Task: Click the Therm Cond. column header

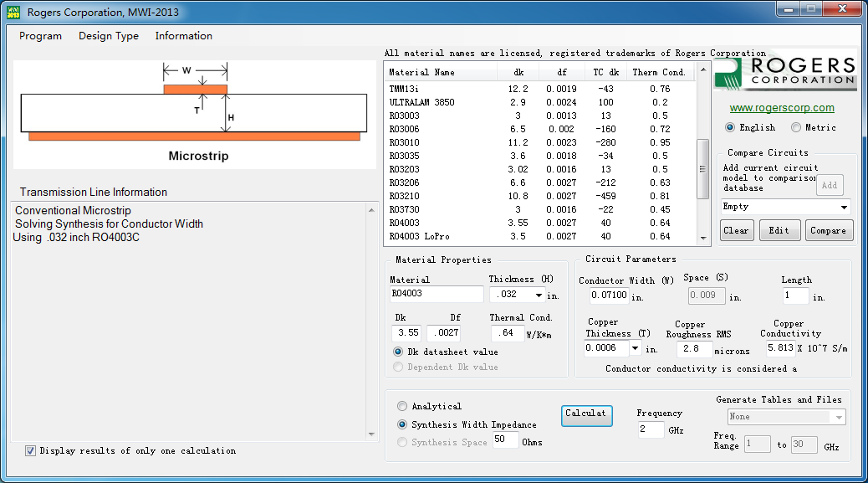Action: (x=659, y=73)
